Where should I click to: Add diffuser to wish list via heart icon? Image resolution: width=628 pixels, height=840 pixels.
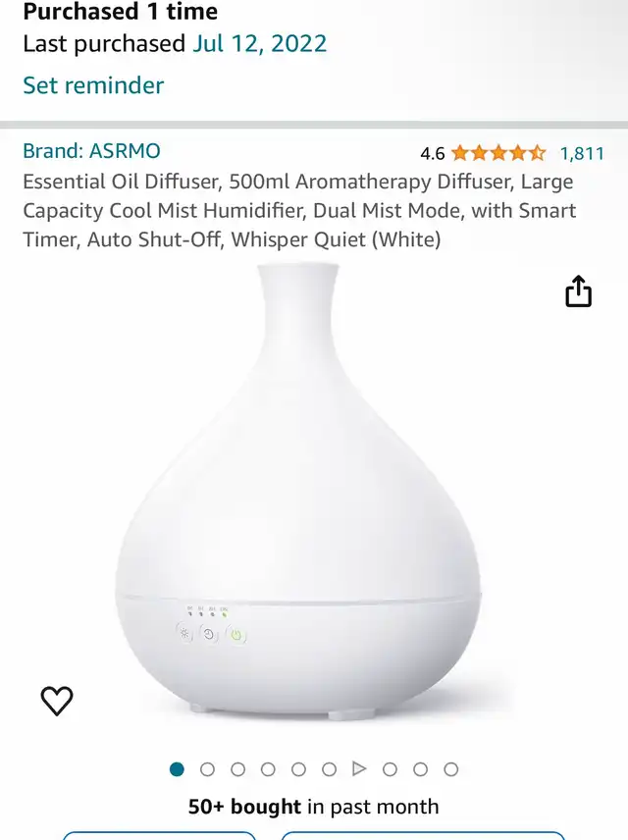(57, 701)
